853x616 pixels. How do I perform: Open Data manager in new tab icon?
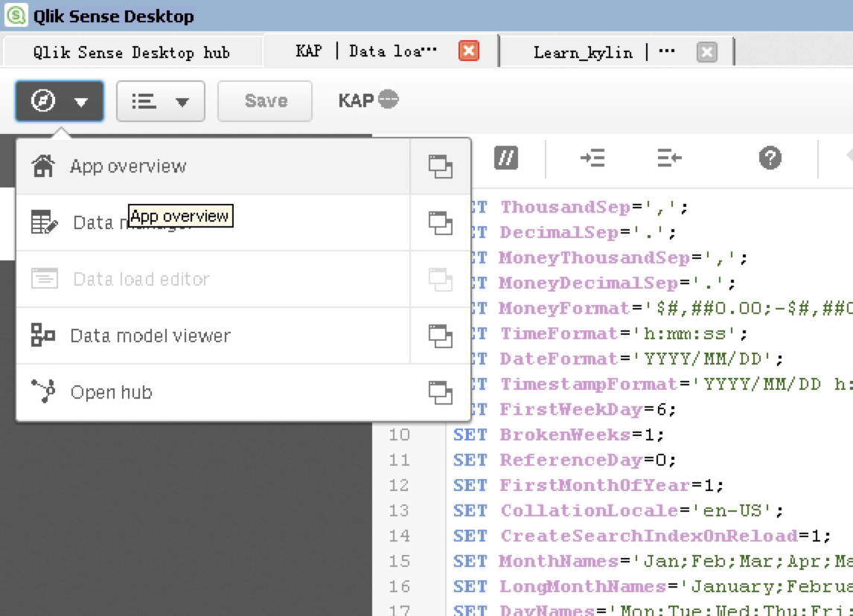coord(440,223)
